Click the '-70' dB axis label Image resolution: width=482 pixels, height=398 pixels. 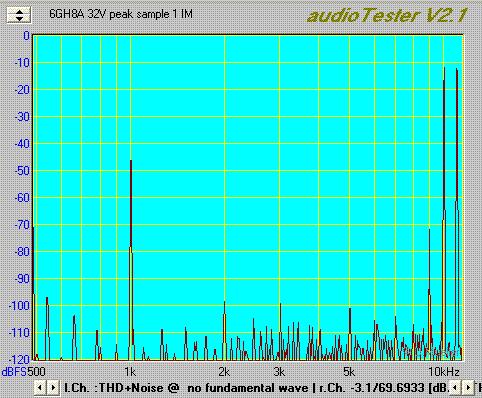point(22,225)
